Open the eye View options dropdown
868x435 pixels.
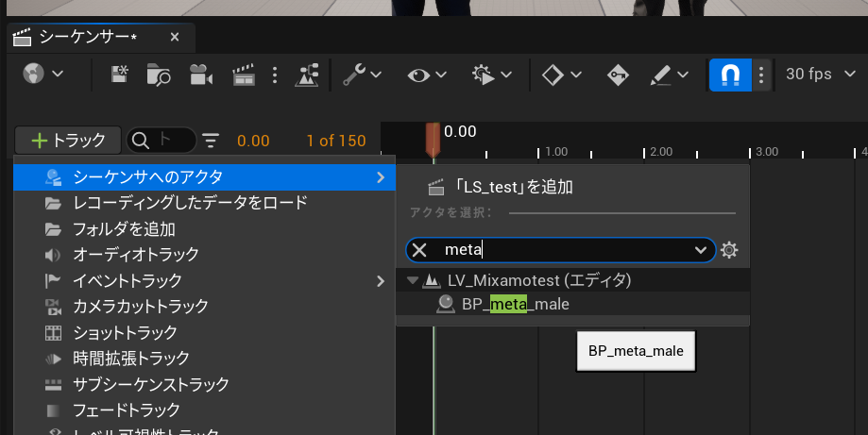tap(426, 75)
